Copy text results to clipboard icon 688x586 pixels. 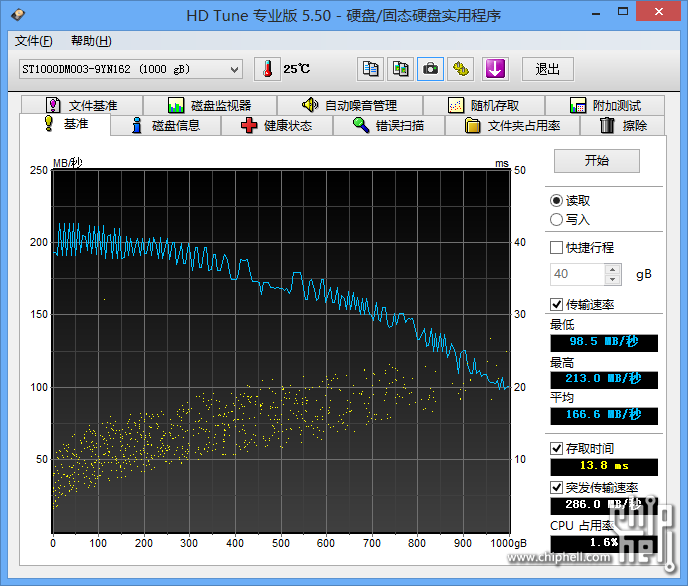(x=370, y=69)
